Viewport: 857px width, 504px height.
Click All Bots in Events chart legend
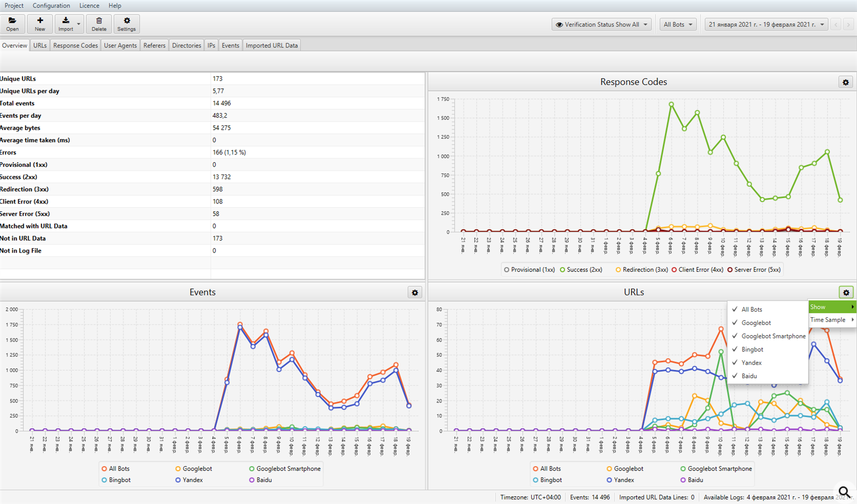[x=115, y=469]
